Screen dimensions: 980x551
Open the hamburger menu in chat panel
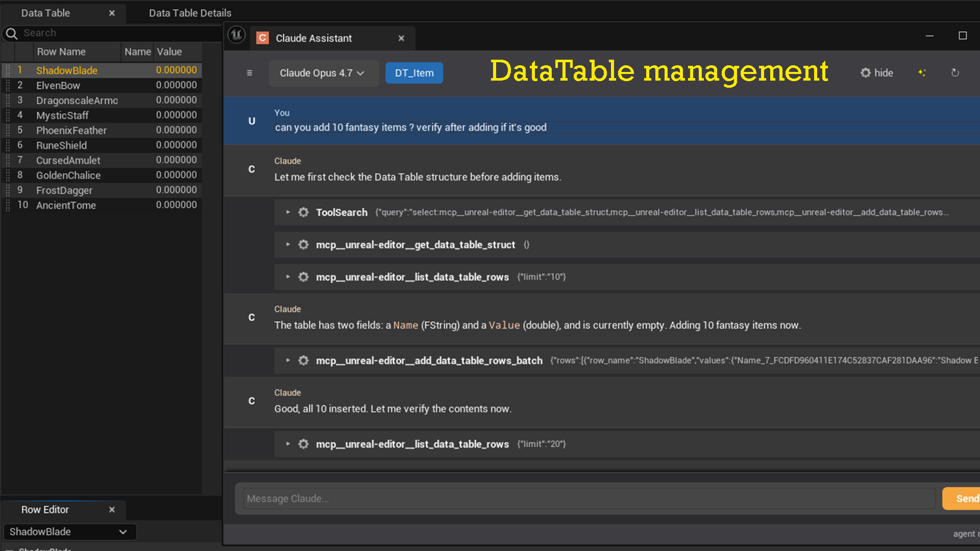pos(250,73)
